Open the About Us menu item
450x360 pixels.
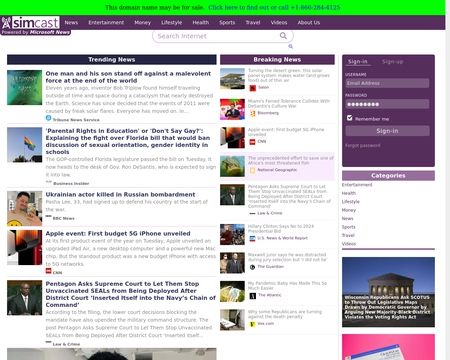click(309, 23)
